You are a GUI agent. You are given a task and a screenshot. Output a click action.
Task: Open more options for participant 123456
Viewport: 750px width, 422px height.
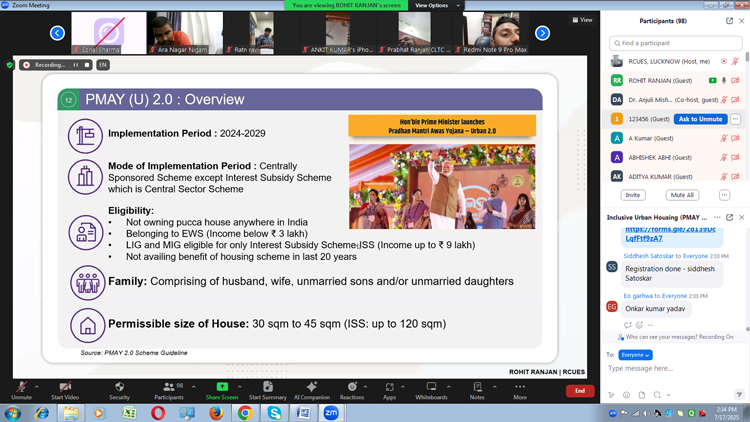point(735,119)
